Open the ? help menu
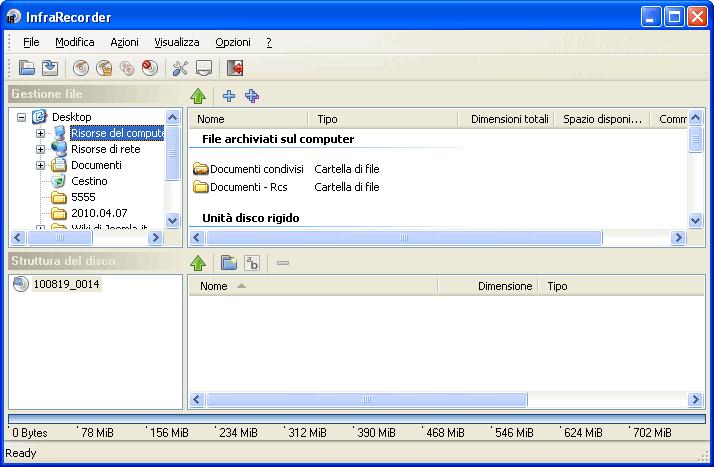Screen dimensions: 714x467 (269, 42)
